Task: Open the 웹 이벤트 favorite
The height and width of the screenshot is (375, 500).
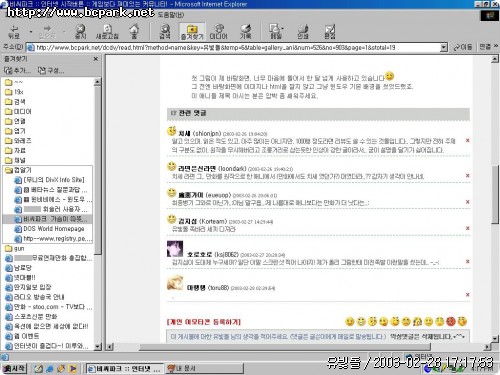Action: click(22, 336)
